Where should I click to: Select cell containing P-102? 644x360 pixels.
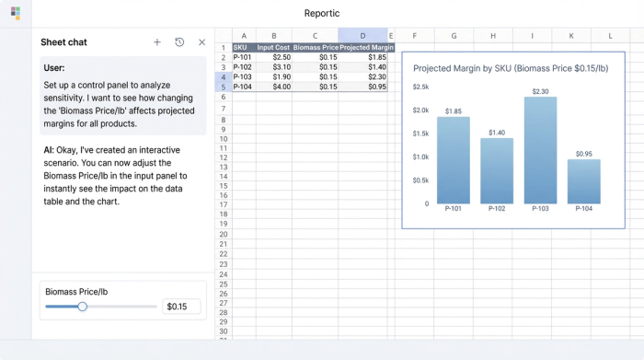click(244, 67)
